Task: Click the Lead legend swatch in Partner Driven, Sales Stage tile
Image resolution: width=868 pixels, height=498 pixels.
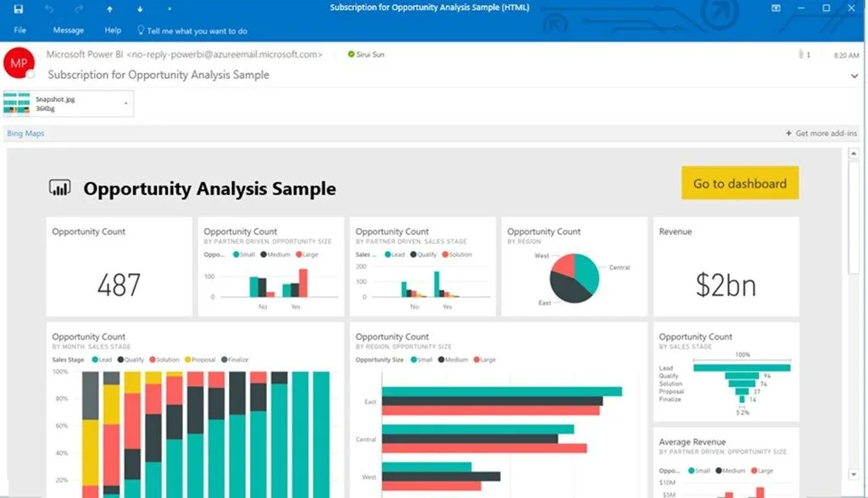Action: click(388, 255)
